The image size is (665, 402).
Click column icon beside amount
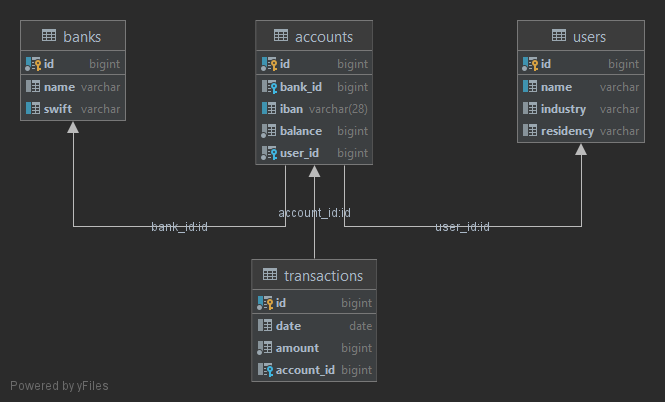coord(265,348)
